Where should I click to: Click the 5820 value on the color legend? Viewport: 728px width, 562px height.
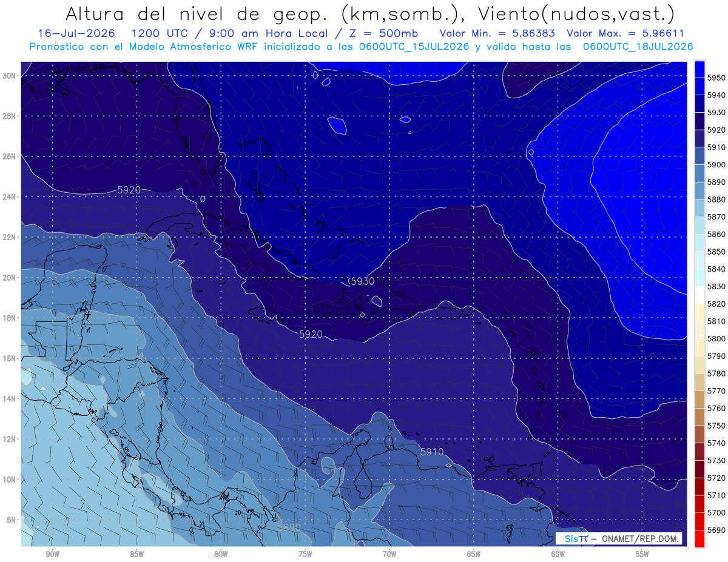coord(716,304)
